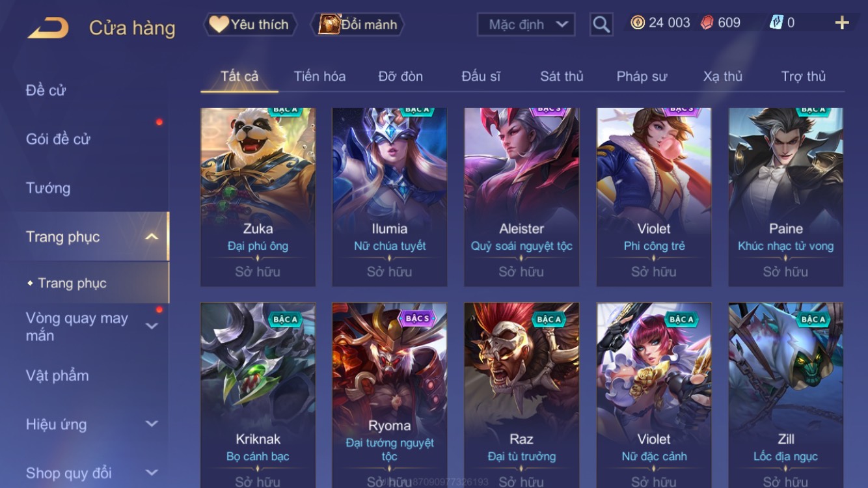Open Yêu thích favorites heart button
The width and height of the screenshot is (868, 488).
(251, 25)
